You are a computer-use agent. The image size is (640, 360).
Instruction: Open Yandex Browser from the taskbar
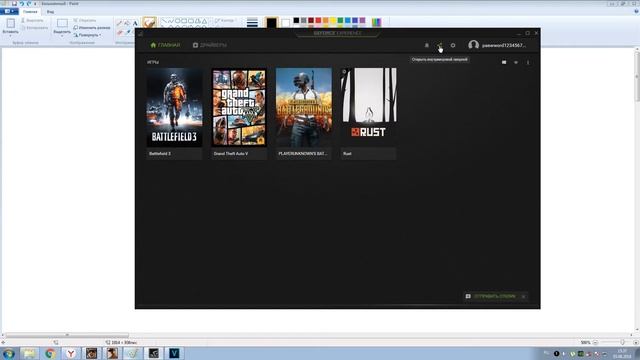pyautogui.click(x=71, y=353)
